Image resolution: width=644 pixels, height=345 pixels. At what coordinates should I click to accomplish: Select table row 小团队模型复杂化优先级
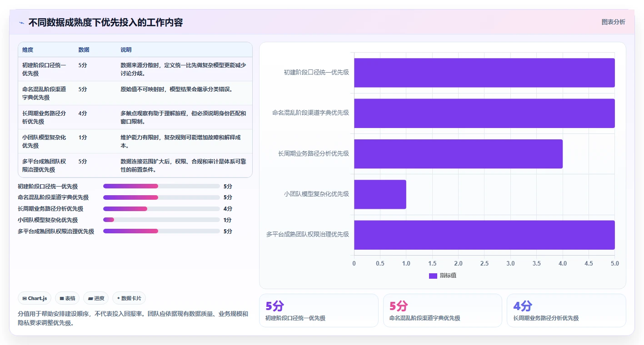coord(135,141)
